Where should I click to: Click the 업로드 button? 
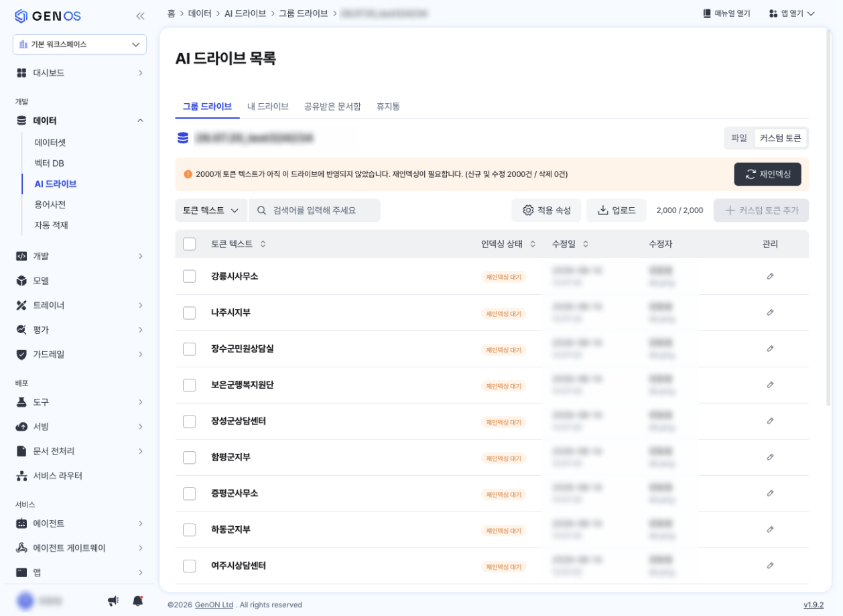point(616,210)
